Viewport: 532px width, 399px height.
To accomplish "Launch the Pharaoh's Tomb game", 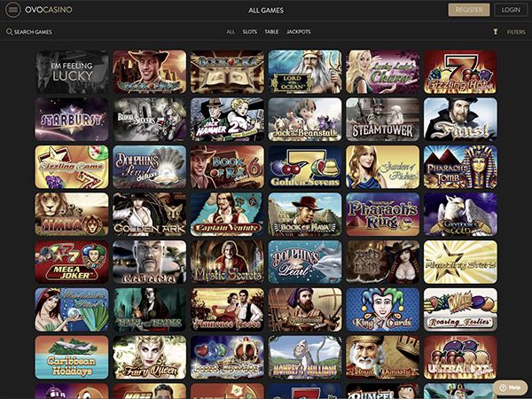I will tap(460, 167).
